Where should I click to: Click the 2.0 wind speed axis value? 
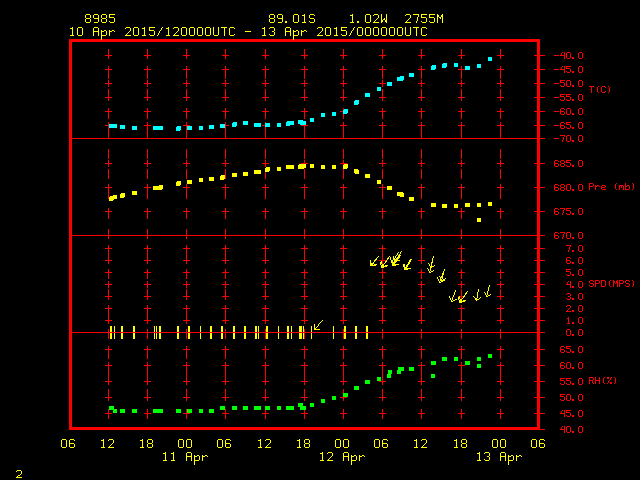click(574, 309)
